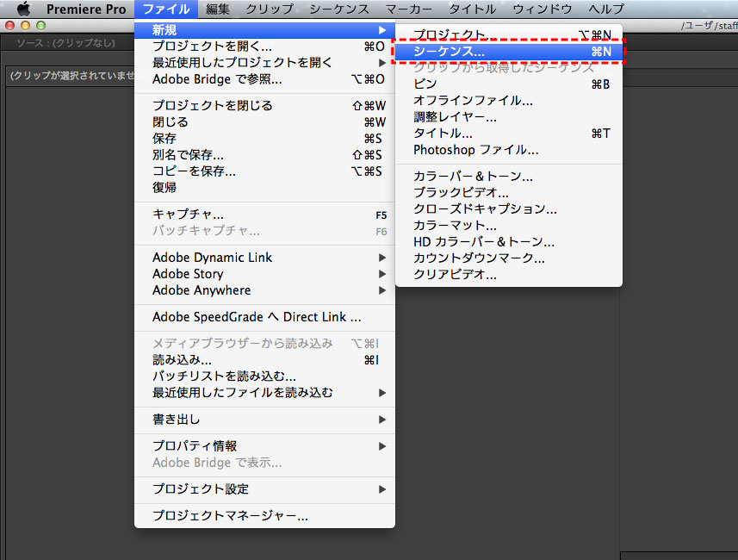Expand Adobe Anywhere submenu
Image resolution: width=738 pixels, height=560 pixels.
[x=264, y=290]
